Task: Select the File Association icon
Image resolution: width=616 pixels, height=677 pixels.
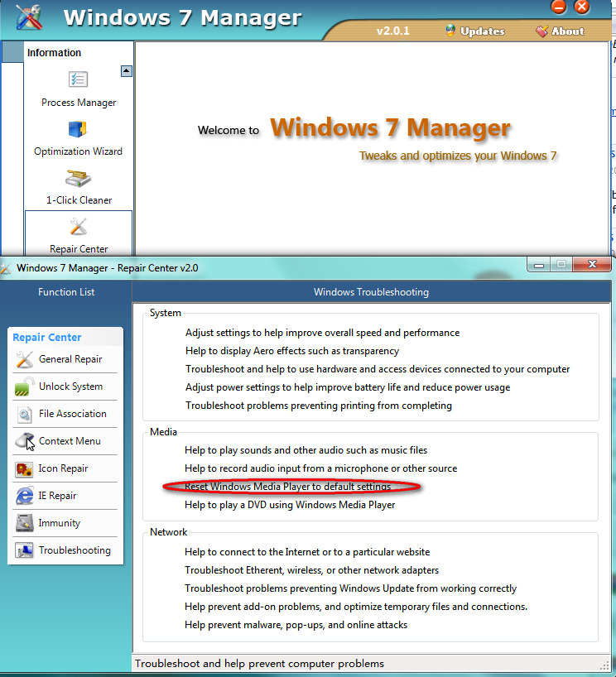Action: [x=24, y=414]
